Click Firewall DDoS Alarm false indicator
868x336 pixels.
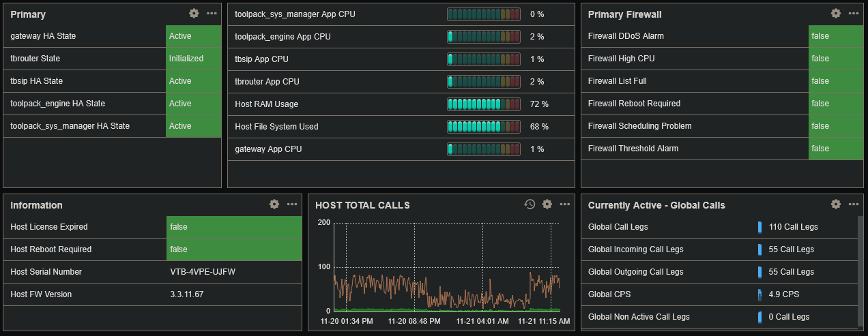[x=835, y=36]
